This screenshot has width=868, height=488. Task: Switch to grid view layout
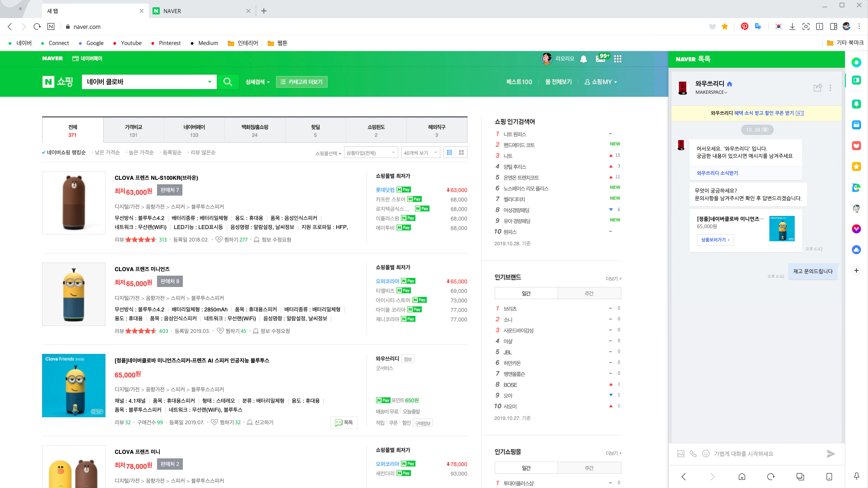click(461, 153)
